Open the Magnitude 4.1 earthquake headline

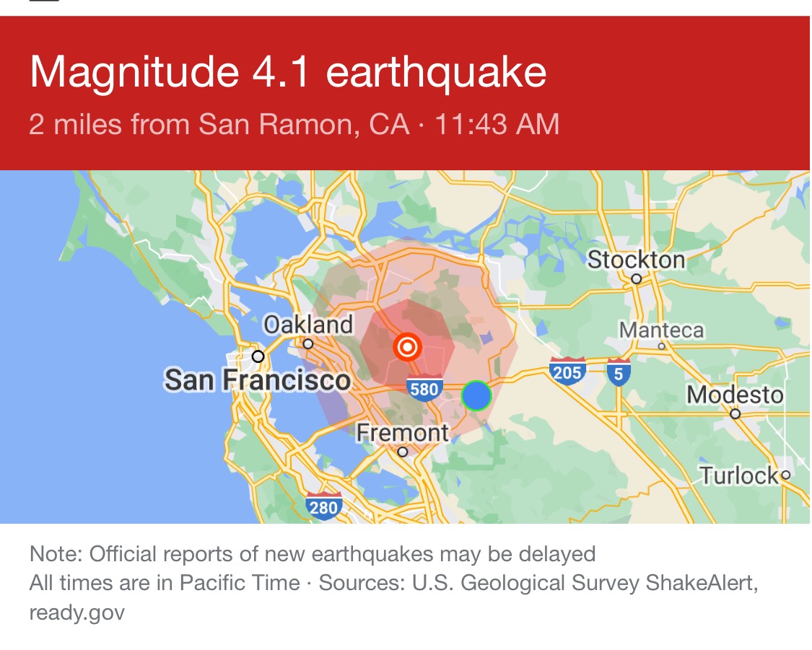[x=288, y=72]
